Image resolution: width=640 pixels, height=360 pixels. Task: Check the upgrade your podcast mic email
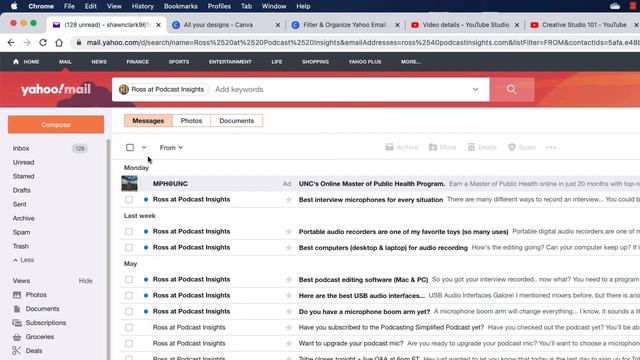coord(129,344)
